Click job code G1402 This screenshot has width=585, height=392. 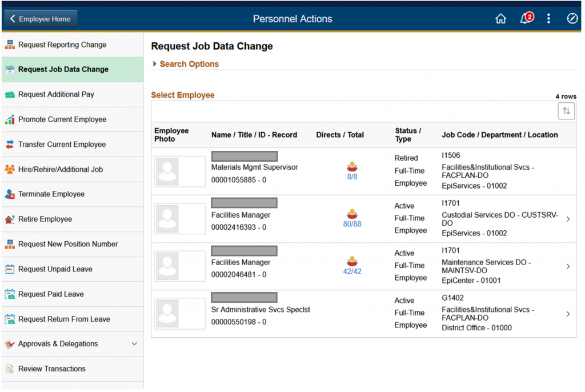pyautogui.click(x=452, y=298)
